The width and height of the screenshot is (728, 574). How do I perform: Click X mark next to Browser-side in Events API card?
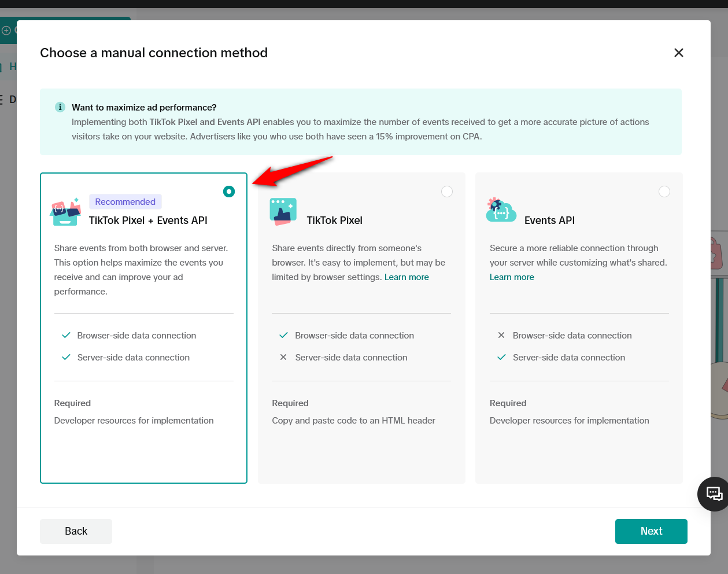pos(501,336)
